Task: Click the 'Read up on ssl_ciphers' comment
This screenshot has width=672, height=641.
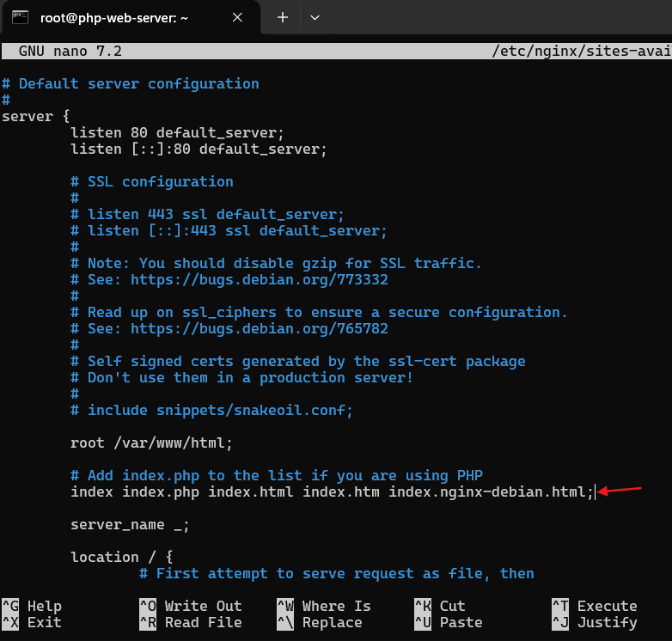Action: [x=319, y=312]
